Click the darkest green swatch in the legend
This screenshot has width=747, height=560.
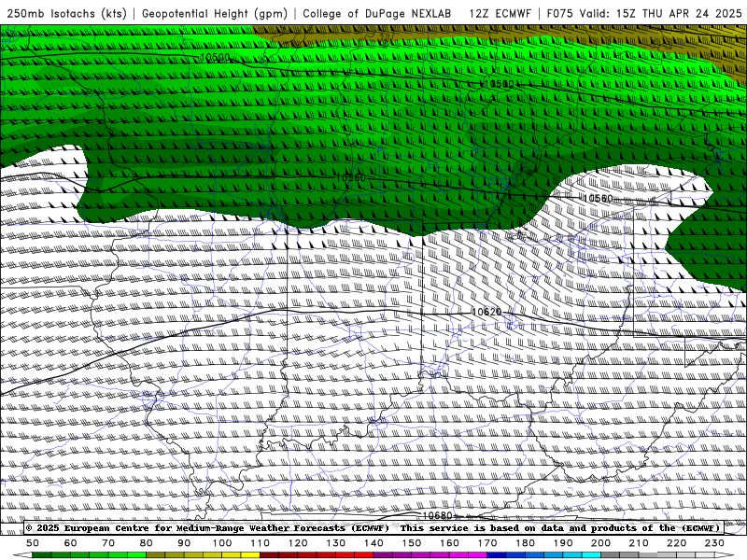[x=42, y=554]
